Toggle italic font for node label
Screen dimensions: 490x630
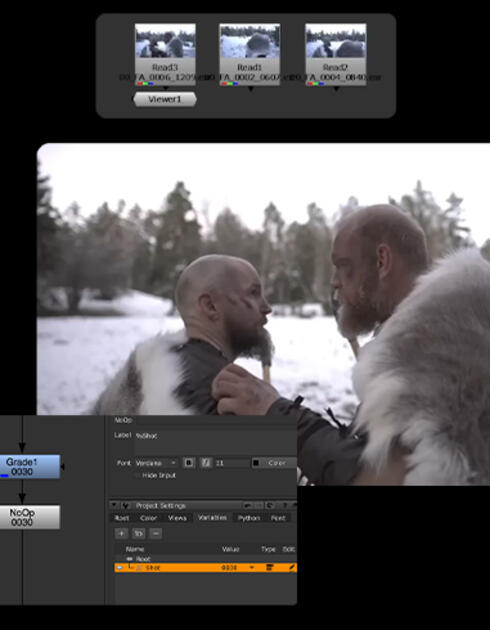point(206,463)
